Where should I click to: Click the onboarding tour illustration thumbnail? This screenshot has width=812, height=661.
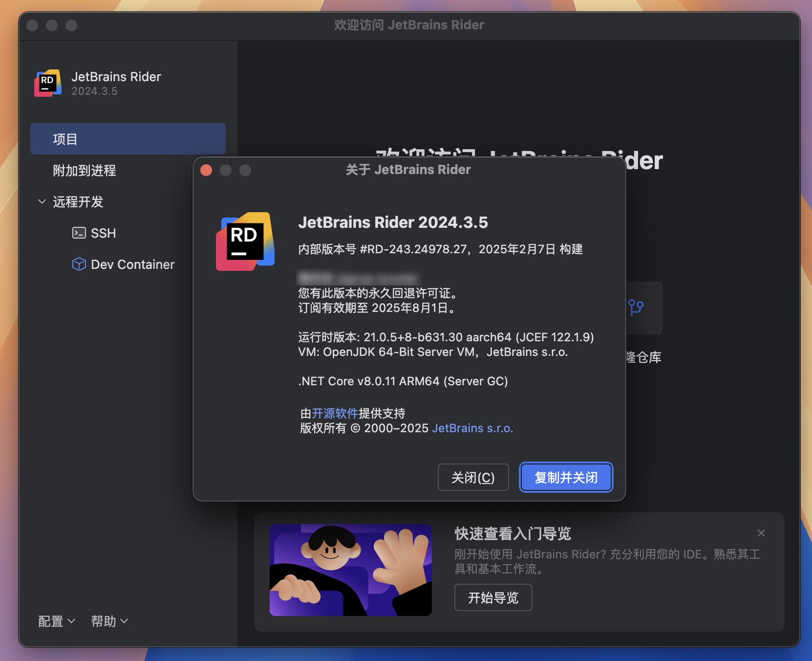(x=350, y=570)
